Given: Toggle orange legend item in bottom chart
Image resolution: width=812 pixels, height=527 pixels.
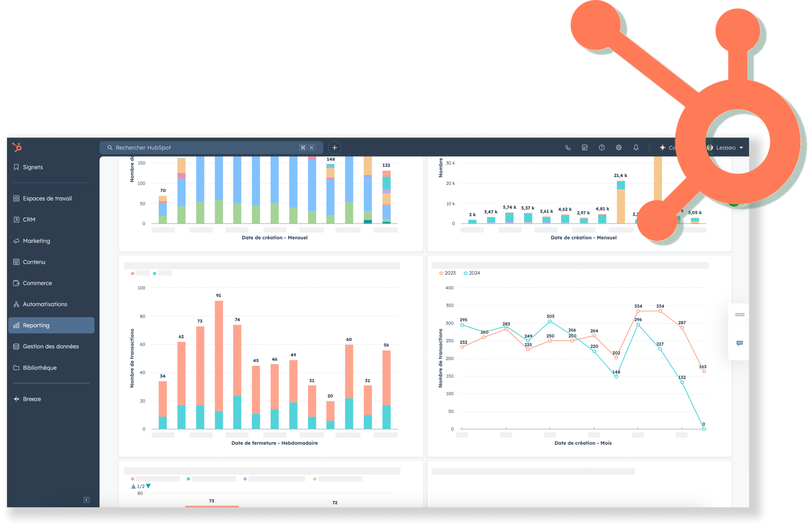Looking at the screenshot, I should [155, 479].
